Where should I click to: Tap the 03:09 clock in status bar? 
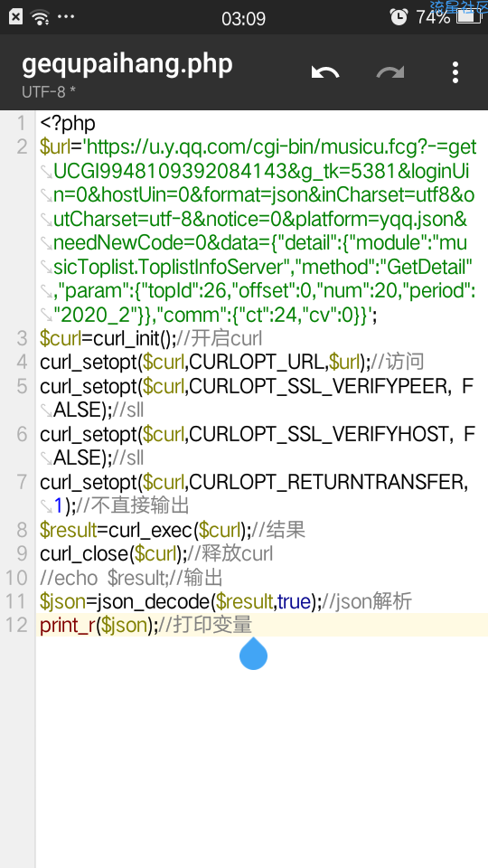243,19
